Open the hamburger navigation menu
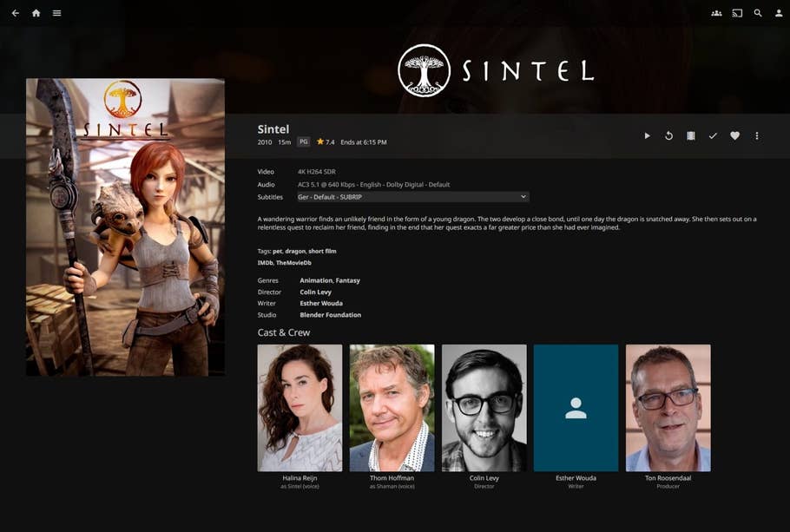Screen dimensions: 790x532 point(56,13)
